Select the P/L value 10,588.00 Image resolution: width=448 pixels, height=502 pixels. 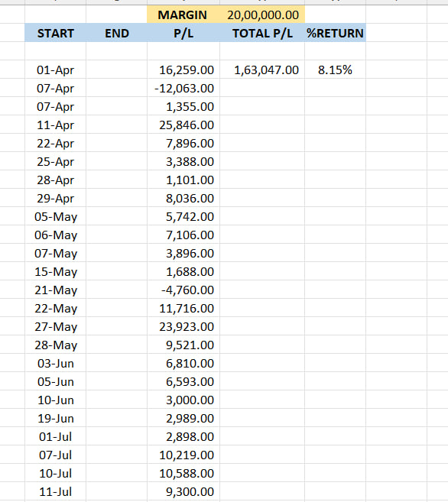coord(183,474)
